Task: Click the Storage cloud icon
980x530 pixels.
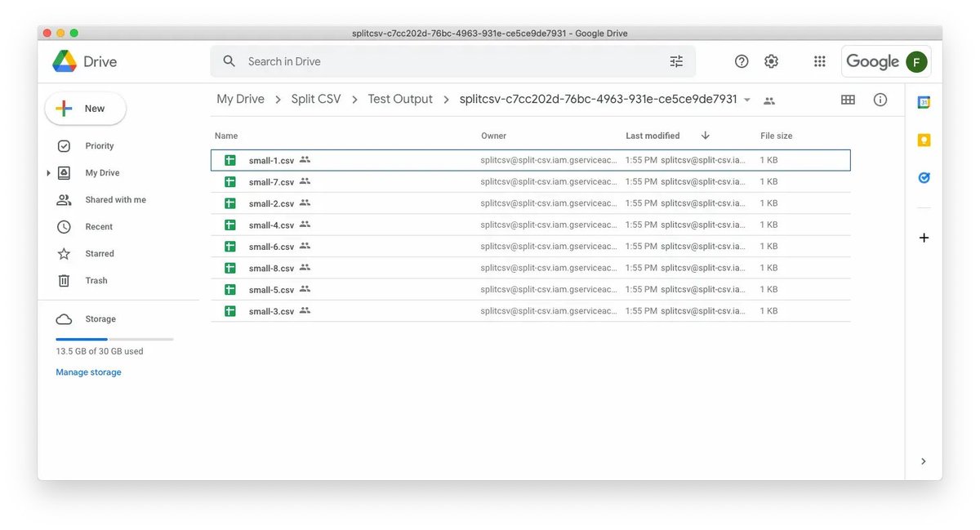Action: coord(64,319)
